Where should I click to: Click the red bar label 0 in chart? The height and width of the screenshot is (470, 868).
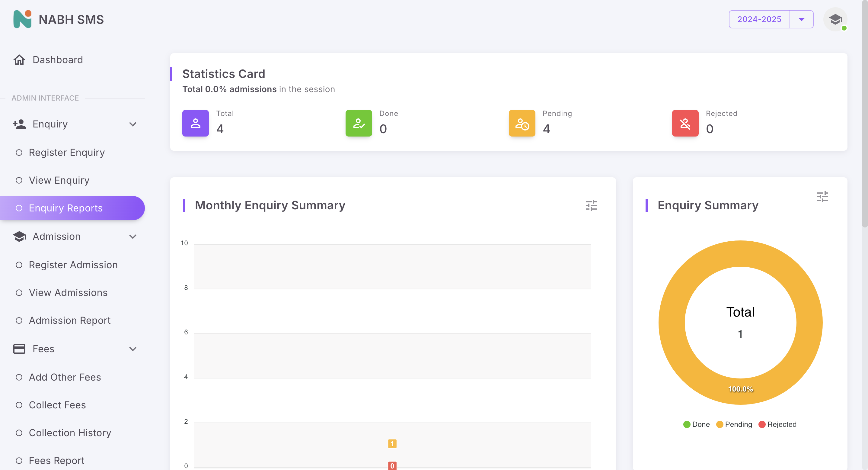point(392,465)
